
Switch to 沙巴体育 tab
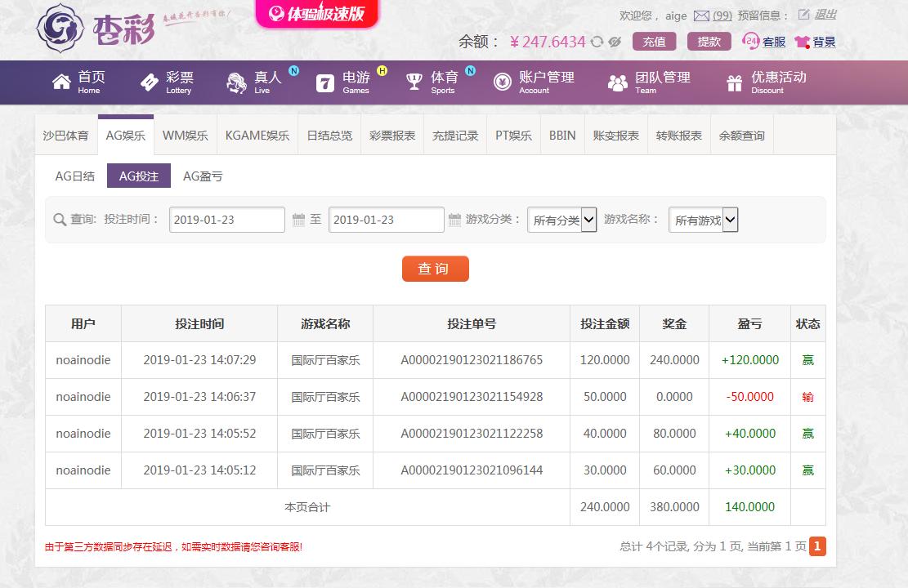pyautogui.click(x=66, y=136)
